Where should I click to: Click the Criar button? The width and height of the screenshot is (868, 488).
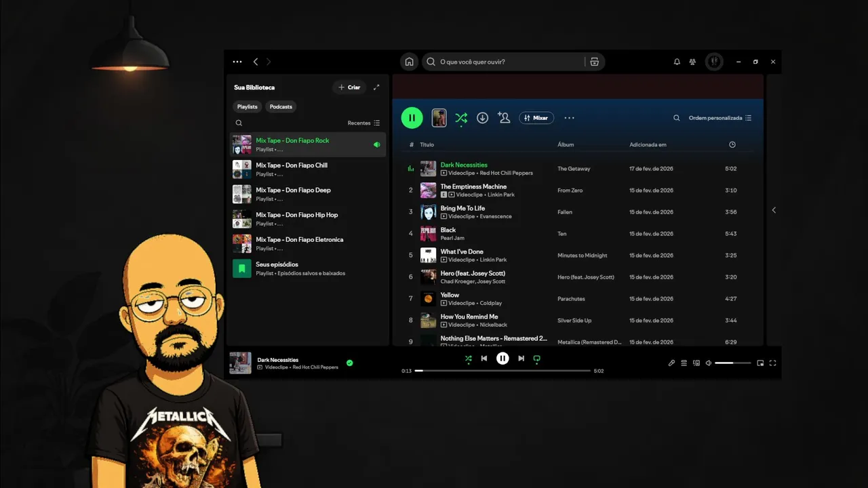(349, 87)
